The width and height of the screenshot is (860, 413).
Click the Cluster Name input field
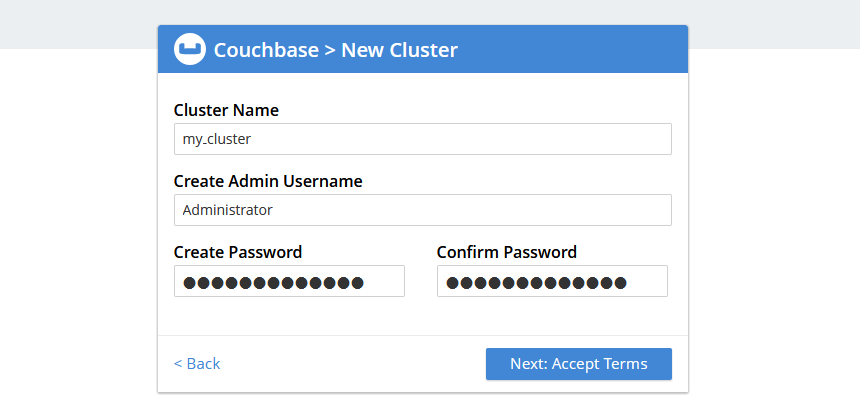pos(422,139)
